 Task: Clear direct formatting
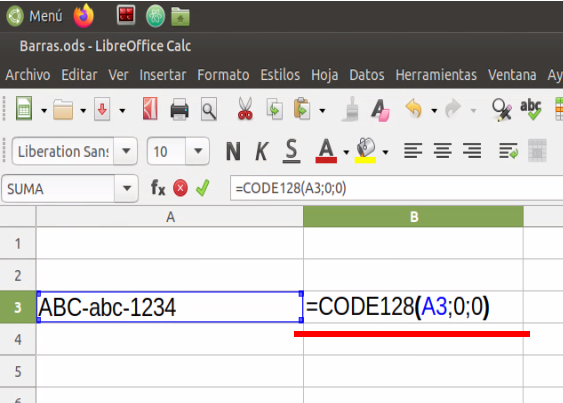pyautogui.click(x=380, y=110)
